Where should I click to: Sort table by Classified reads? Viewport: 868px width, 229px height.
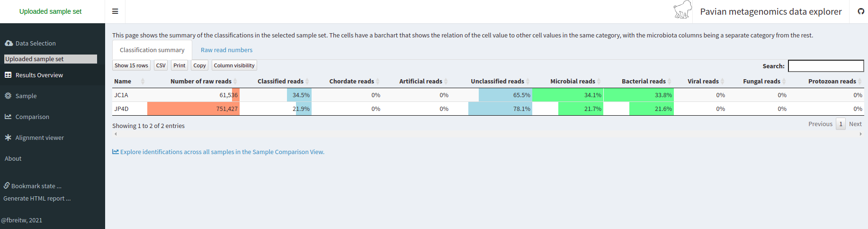click(280, 82)
